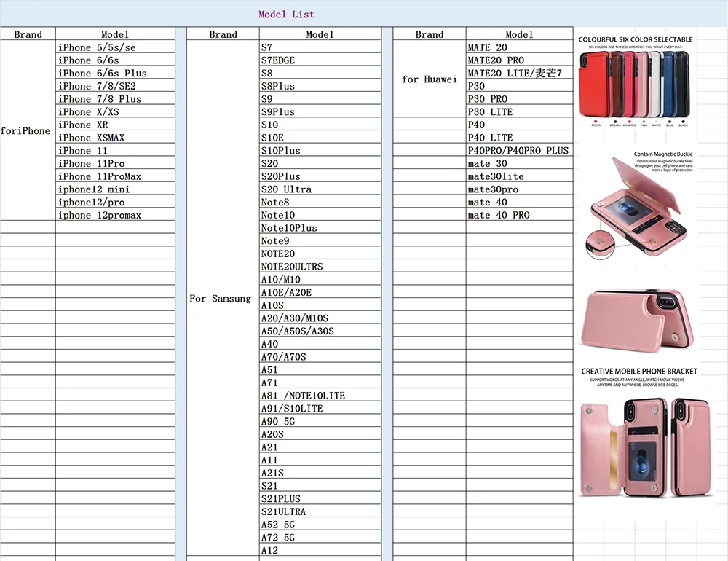Select the 'NOTE20ULTRS' cell
The height and width of the screenshot is (561, 728).
(x=320, y=267)
